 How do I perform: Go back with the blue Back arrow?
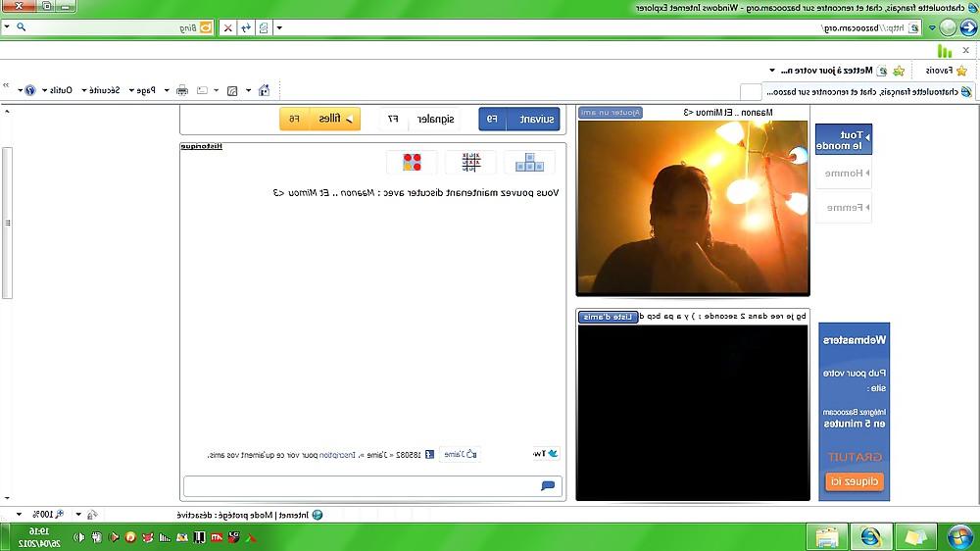[x=968, y=26]
